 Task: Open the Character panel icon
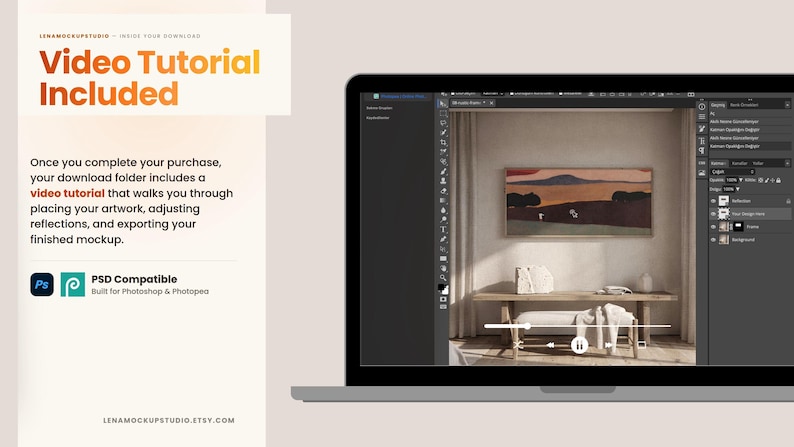702,141
